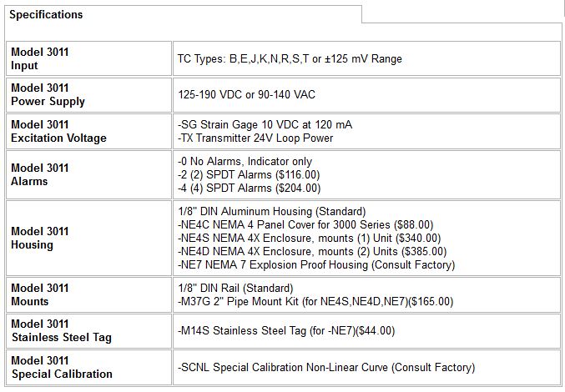The image size is (565, 392).
Task: Select the -NE4C NEMA 4 Panel Cover line
Action: [x=305, y=224]
